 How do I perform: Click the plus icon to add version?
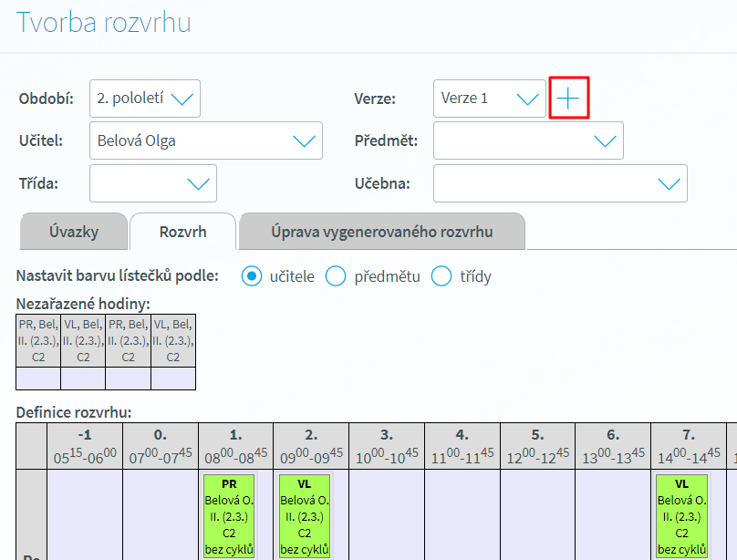(x=568, y=99)
